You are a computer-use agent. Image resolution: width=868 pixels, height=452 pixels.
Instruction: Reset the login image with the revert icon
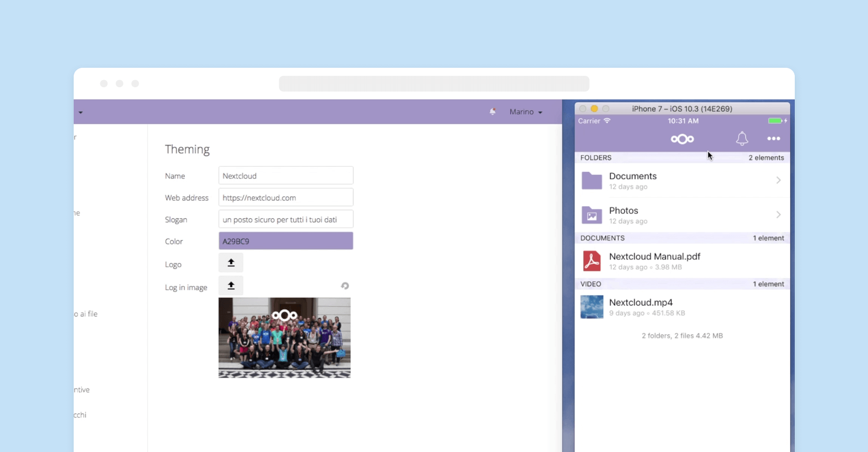(345, 286)
